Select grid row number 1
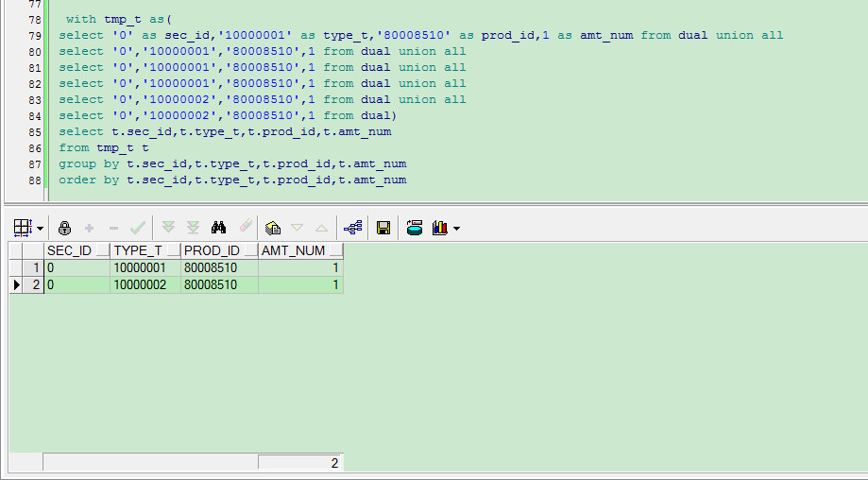 click(33, 268)
